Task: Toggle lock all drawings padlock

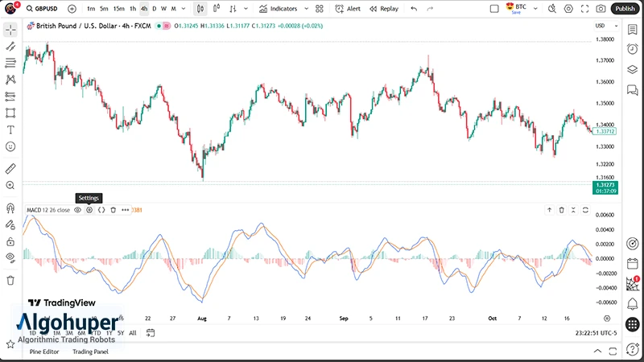Action: point(10,241)
